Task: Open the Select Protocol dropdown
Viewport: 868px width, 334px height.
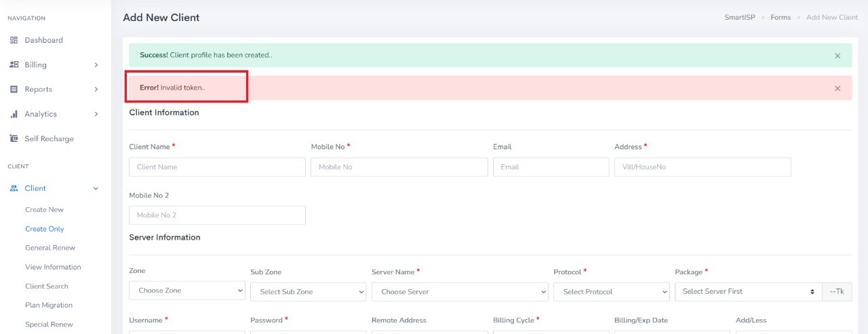Action: [x=611, y=292]
